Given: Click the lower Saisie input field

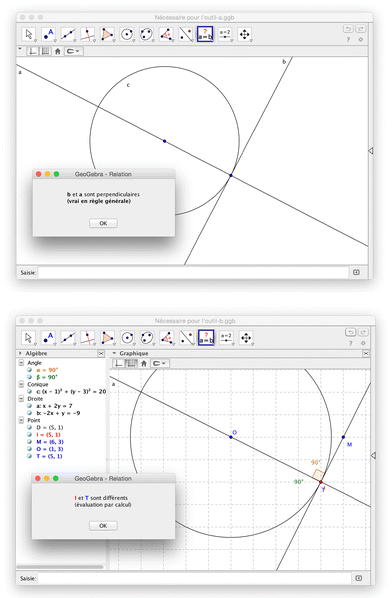Looking at the screenshot, I should [x=194, y=578].
